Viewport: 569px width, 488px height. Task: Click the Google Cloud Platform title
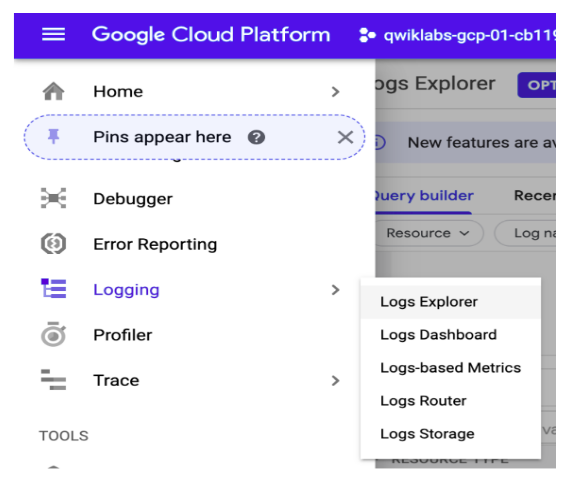[x=211, y=35]
